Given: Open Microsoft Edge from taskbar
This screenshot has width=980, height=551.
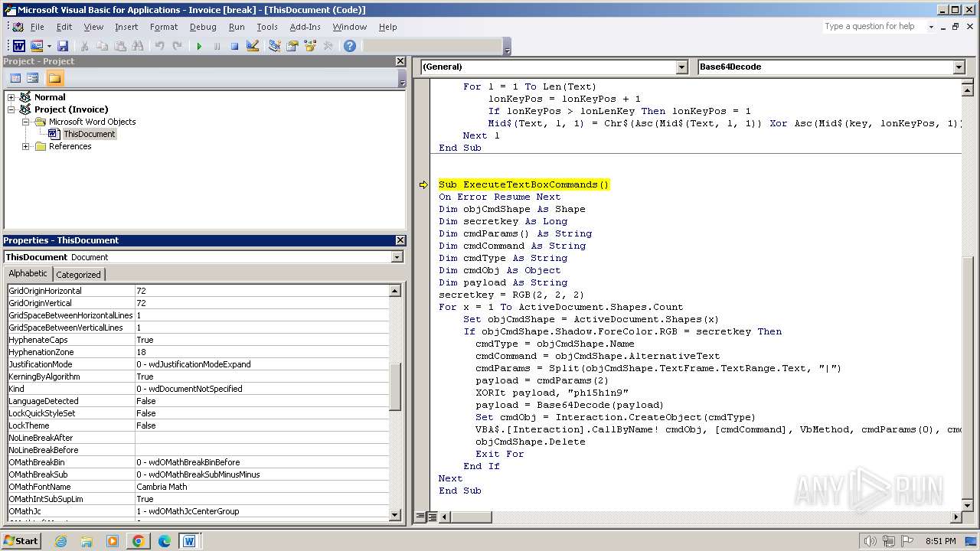Looking at the screenshot, I should click(164, 541).
